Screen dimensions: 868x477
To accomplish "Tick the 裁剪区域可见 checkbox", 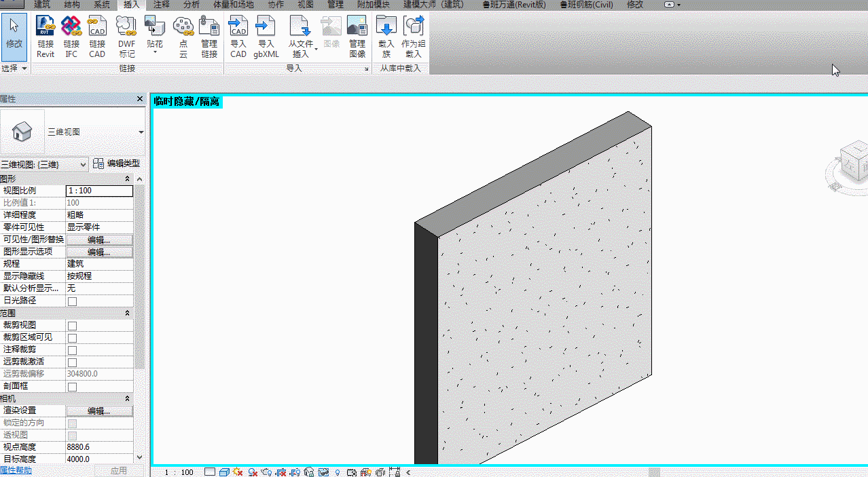I will tap(72, 338).
